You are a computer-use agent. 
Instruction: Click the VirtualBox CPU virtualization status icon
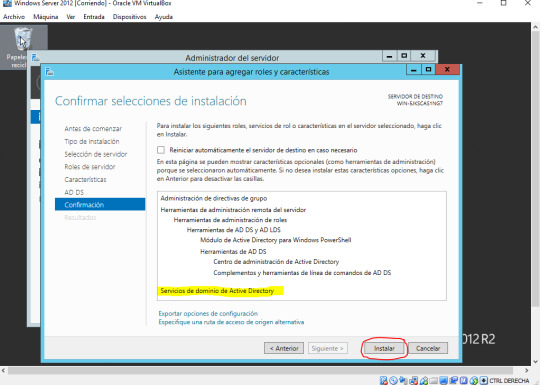tap(464, 380)
